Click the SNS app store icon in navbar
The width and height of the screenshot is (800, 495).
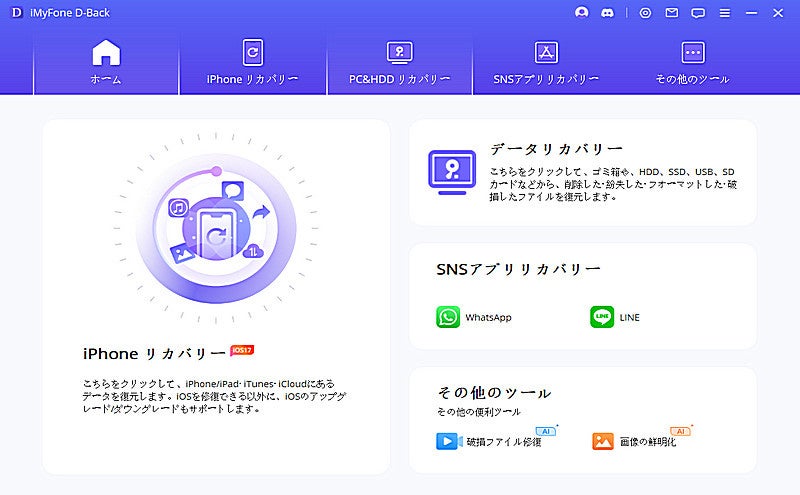click(546, 52)
